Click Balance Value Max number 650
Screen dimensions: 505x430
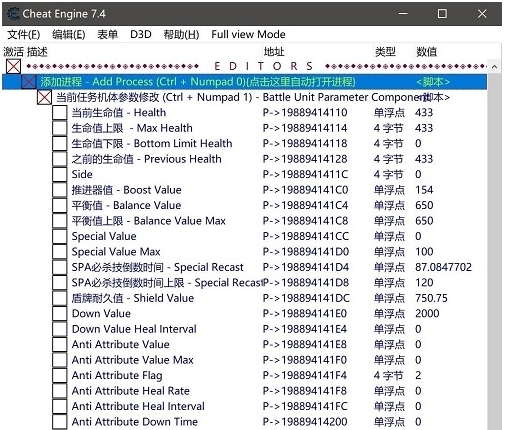point(424,221)
